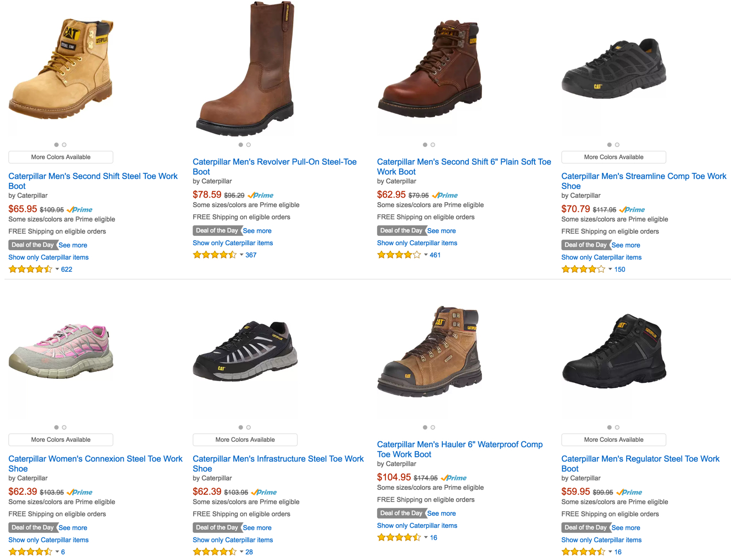Expand the rating dropdown beside 622 reviews
This screenshot has height=560, width=731.
click(57, 270)
